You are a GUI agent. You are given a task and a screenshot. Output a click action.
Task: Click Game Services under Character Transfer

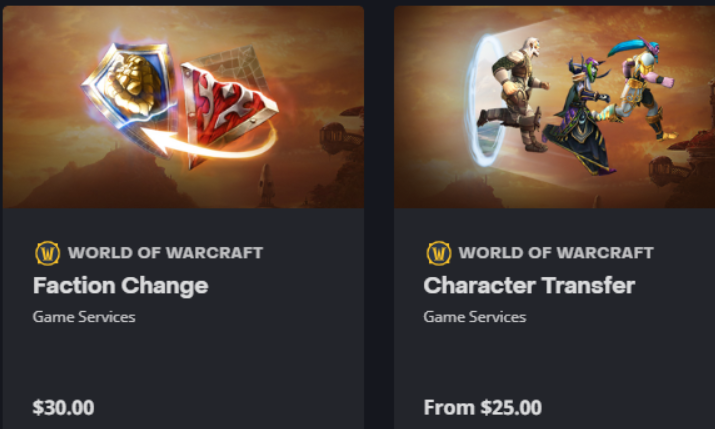coord(475,317)
